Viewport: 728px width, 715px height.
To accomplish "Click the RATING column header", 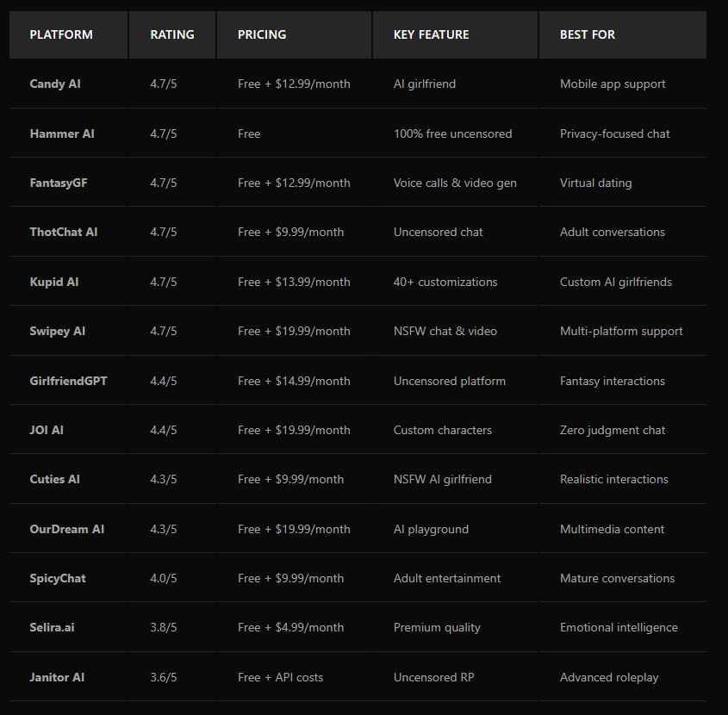I will click(x=172, y=34).
